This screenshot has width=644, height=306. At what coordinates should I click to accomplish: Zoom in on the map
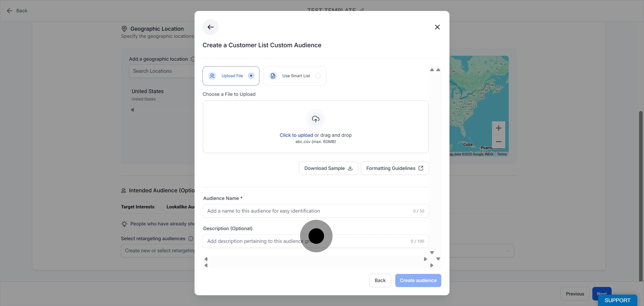[498, 128]
